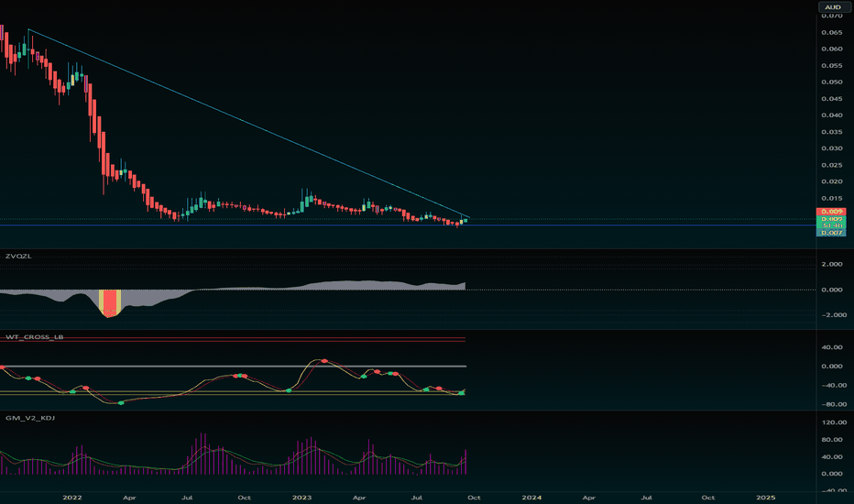854x504 pixels.
Task: Click the 2022 label on time axis
Action: coord(71,498)
